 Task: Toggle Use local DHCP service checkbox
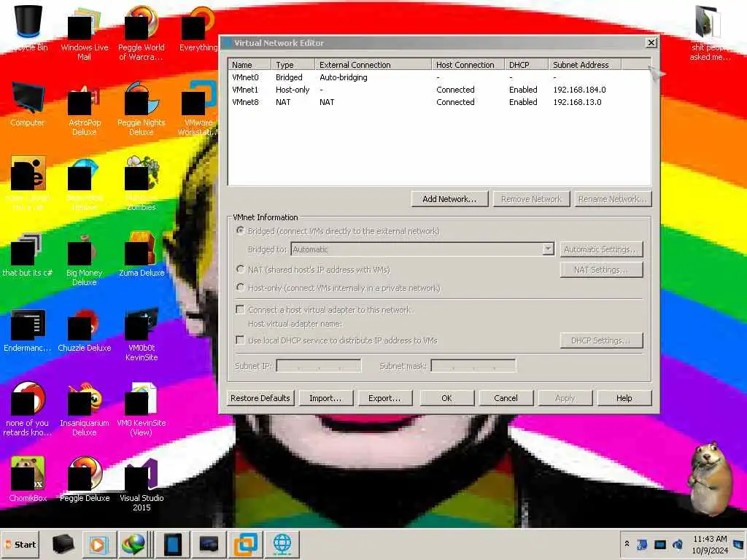241,340
